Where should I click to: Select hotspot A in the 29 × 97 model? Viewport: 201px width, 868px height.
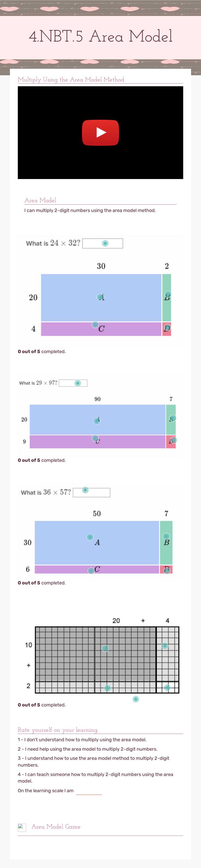[x=96, y=421]
